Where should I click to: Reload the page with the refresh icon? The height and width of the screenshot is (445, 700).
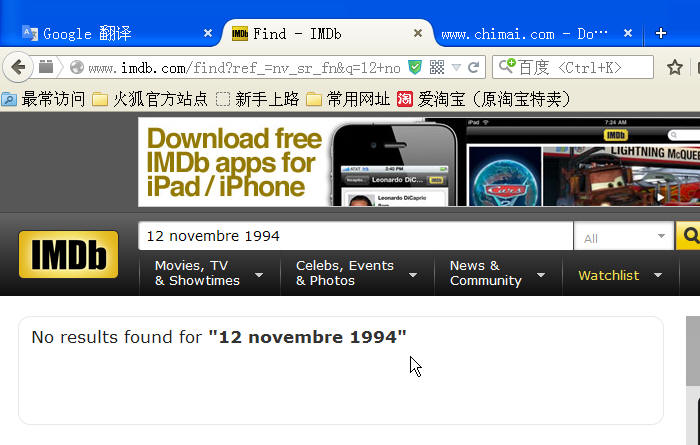(x=474, y=67)
